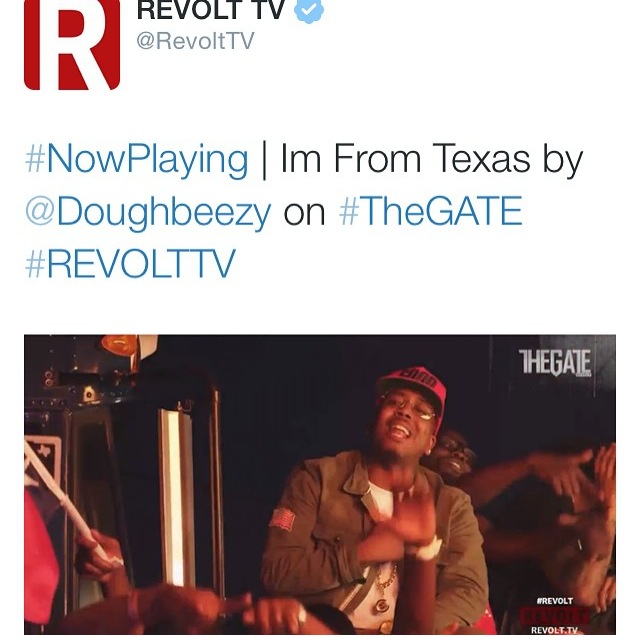The width and height of the screenshot is (638, 641).
Task: Click the #REVOLT watermark text in image
Action: 554,601
